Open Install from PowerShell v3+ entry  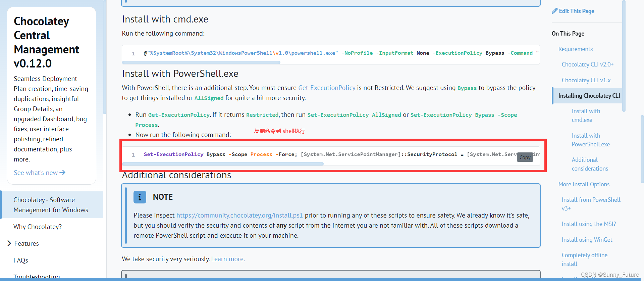click(x=591, y=204)
